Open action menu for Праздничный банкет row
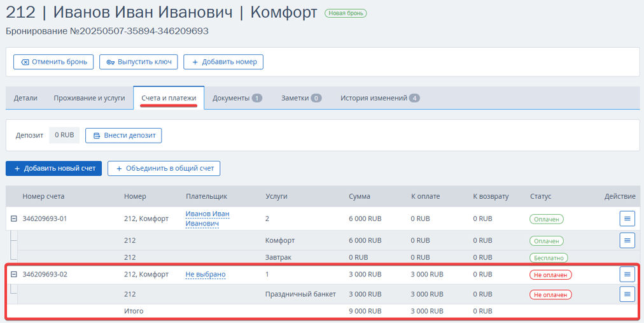 (627, 294)
